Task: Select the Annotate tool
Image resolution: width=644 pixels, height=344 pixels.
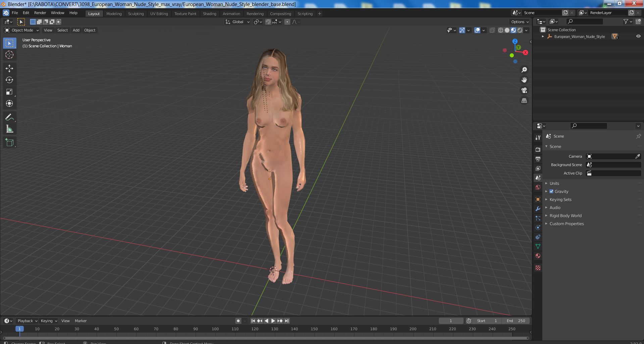Action: pyautogui.click(x=9, y=117)
